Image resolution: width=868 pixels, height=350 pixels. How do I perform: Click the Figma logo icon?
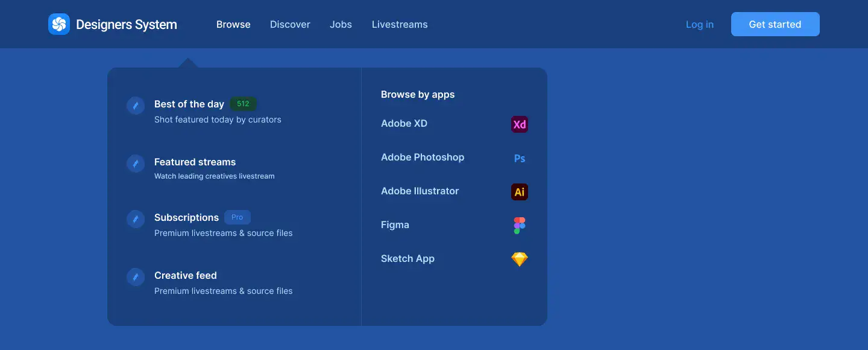pos(520,226)
